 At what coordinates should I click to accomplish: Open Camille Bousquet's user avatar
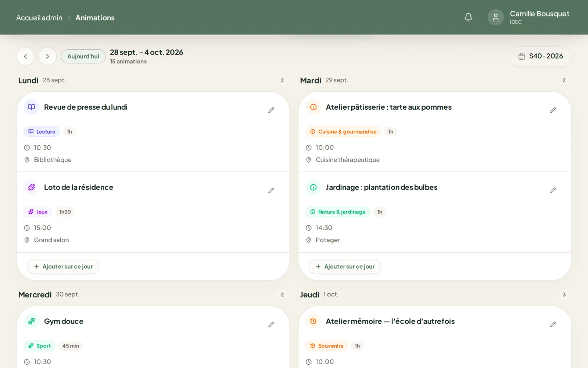(495, 17)
